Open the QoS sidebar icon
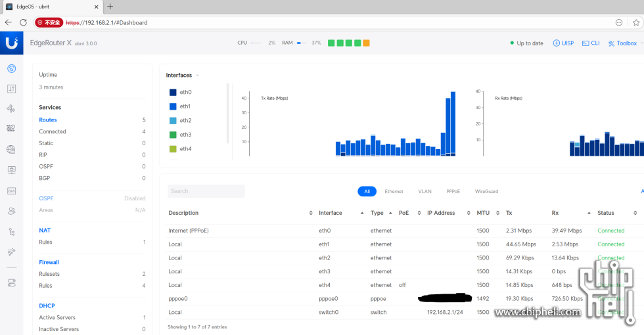This screenshot has width=644, height=335. point(12,191)
